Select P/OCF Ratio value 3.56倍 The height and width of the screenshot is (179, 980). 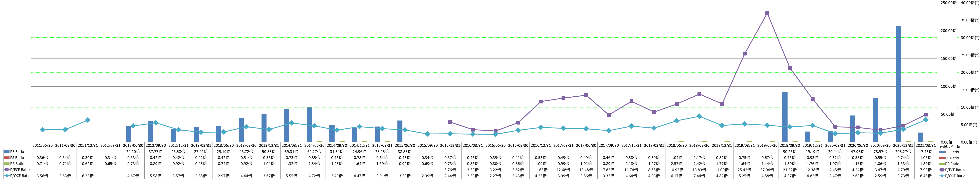coord(42,176)
